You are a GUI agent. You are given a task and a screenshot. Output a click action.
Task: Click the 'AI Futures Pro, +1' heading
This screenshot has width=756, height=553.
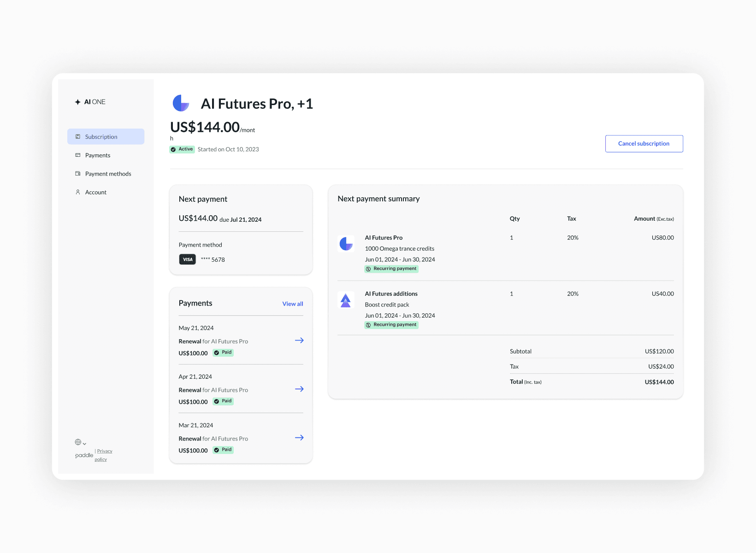[257, 104]
